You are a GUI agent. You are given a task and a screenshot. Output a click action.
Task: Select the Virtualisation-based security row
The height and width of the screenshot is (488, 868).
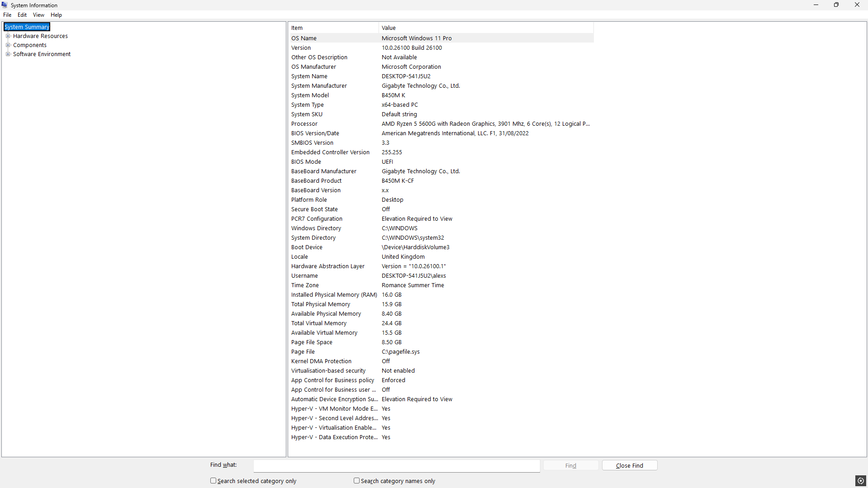click(x=441, y=371)
